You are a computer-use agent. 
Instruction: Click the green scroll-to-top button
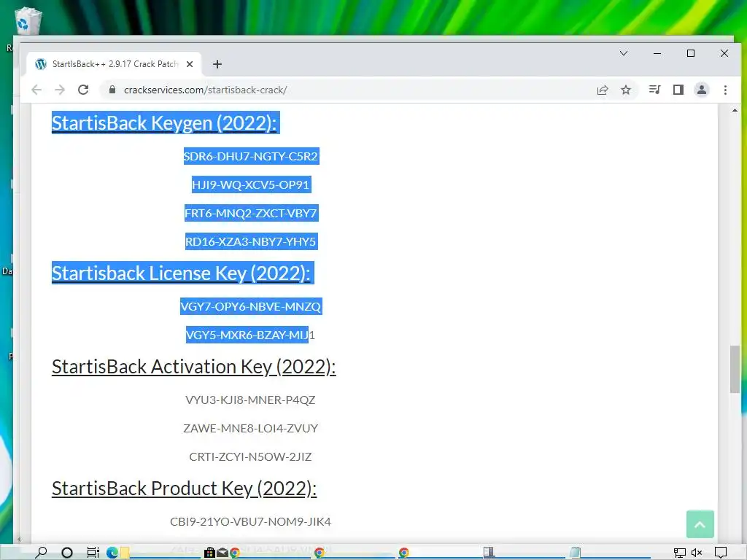tap(700, 524)
